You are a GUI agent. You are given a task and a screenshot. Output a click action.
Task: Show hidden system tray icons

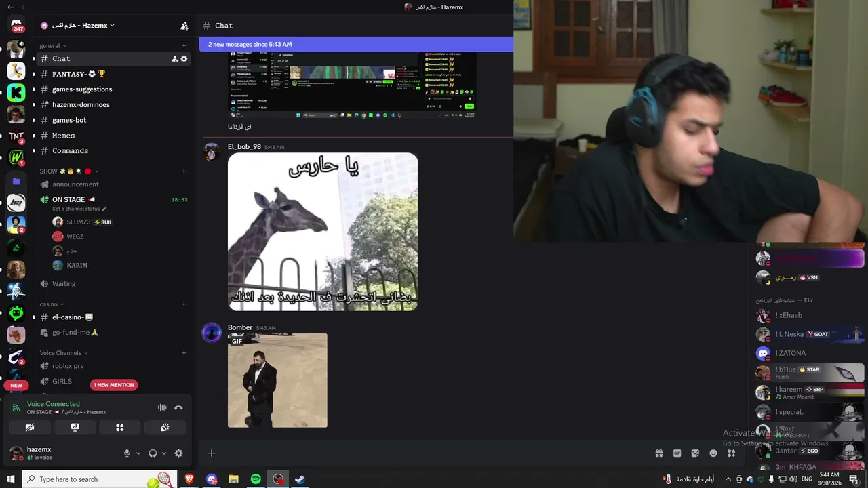728,479
